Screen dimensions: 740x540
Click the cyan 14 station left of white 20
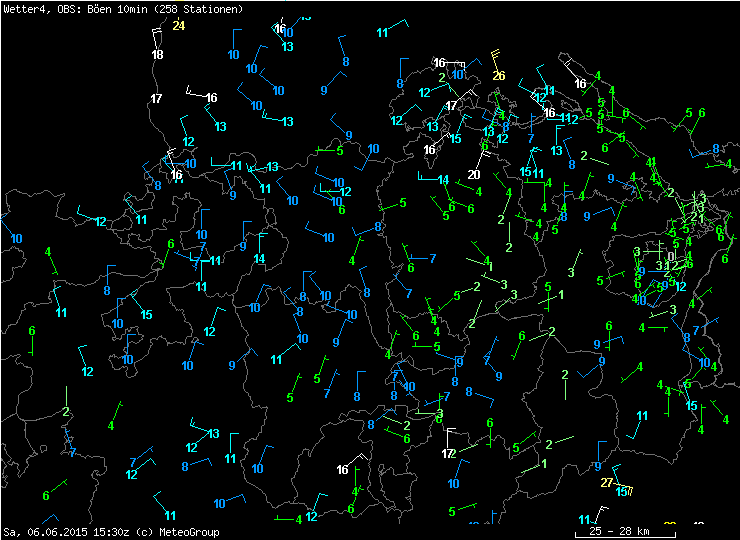pos(443,180)
